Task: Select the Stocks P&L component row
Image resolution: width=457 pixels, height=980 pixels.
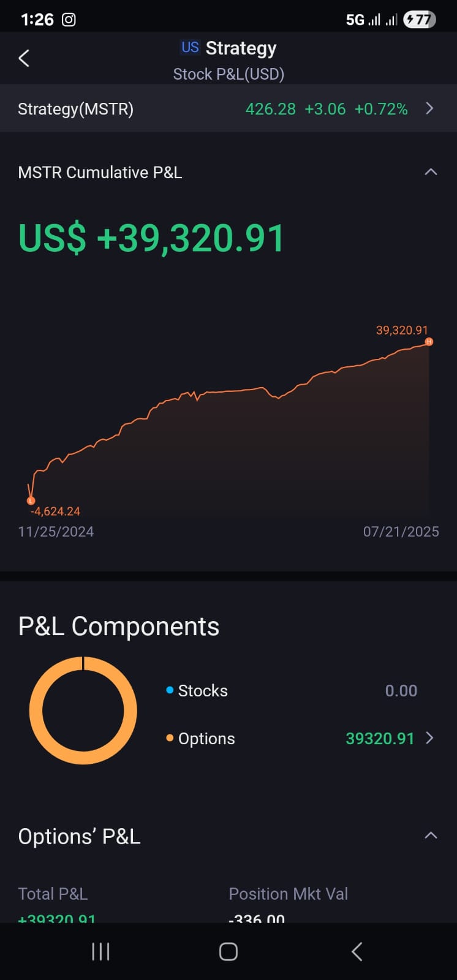Action: tap(292, 691)
